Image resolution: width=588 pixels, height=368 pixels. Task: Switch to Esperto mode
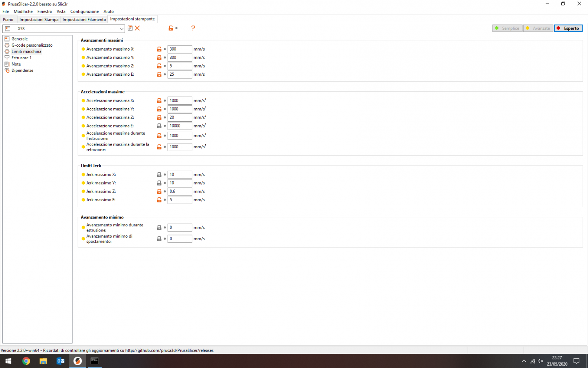click(x=568, y=28)
